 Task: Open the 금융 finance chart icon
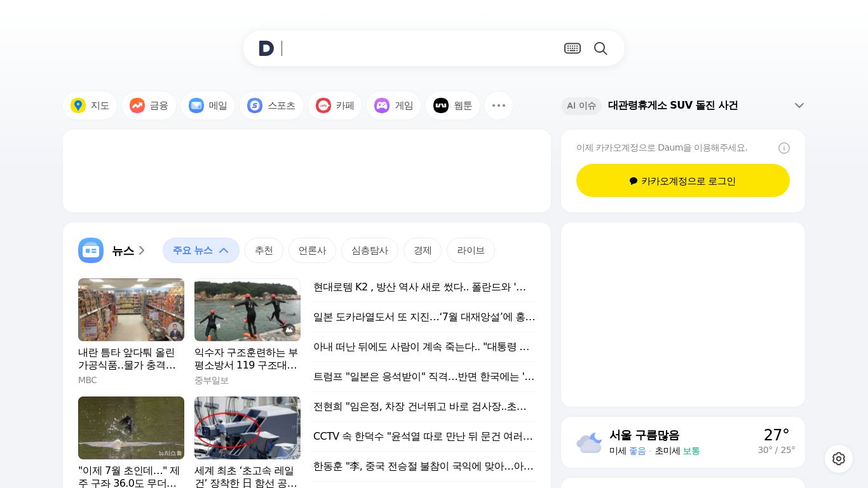click(137, 105)
